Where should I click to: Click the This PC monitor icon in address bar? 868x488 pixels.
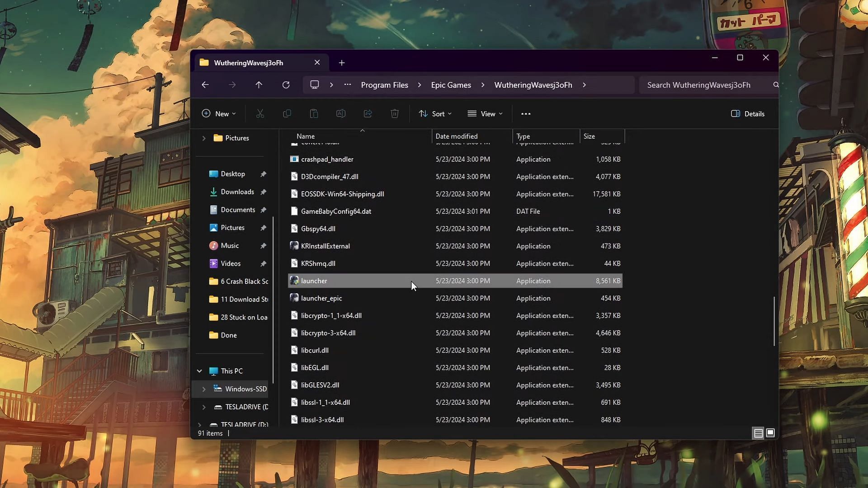[x=315, y=85]
